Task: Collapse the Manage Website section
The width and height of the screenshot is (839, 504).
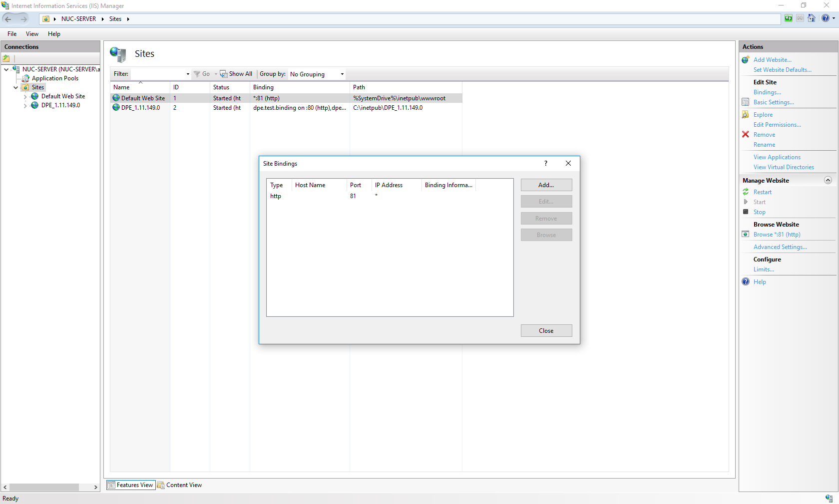Action: pyautogui.click(x=828, y=181)
